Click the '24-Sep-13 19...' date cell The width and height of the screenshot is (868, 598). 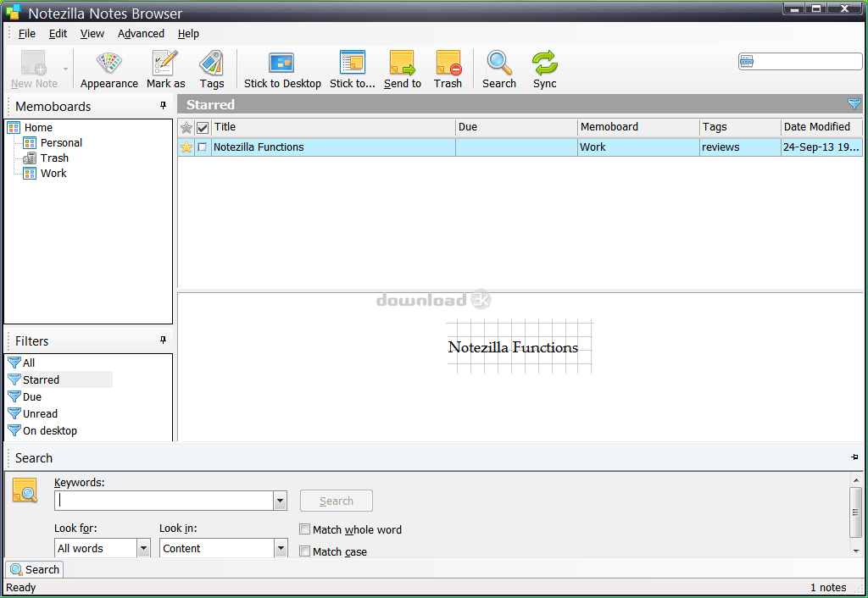click(x=821, y=147)
